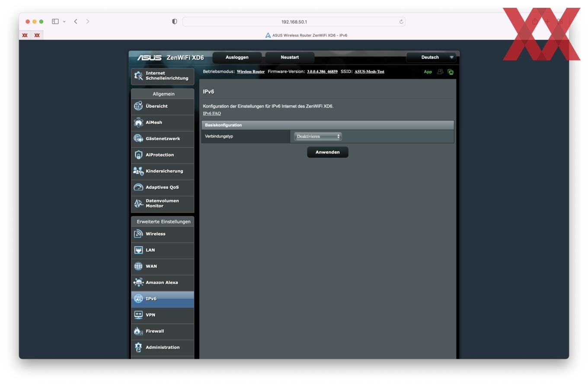Open the first pinned XX tab
The height and width of the screenshot is (384, 588).
[25, 35]
